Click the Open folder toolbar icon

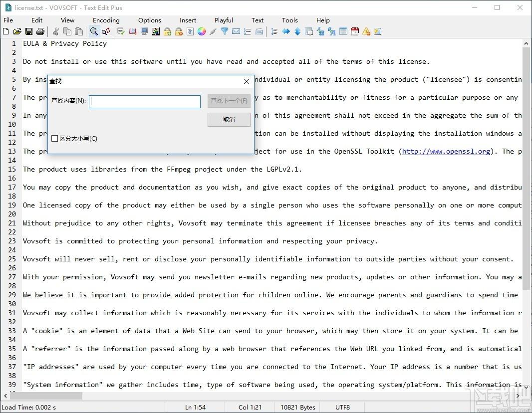click(x=17, y=31)
